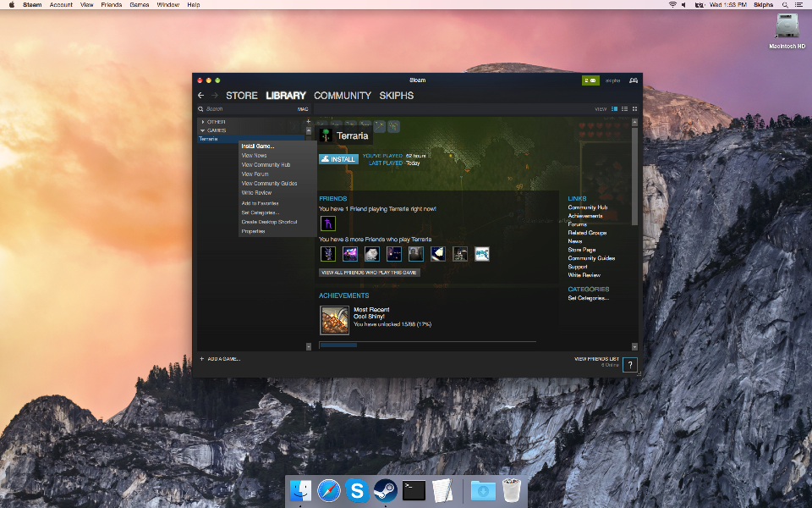The width and height of the screenshot is (812, 508).
Task: Click the Terraria tree game icon
Action: point(326,135)
